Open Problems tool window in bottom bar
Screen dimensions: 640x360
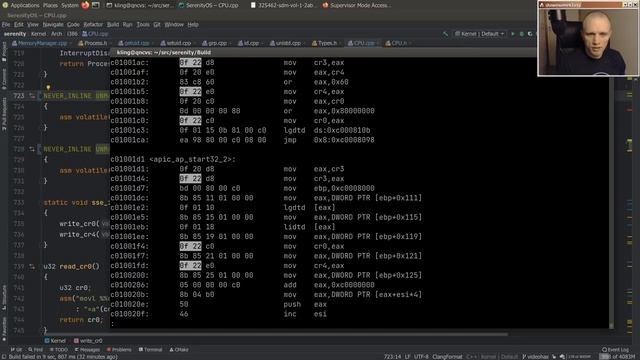coord(119,350)
